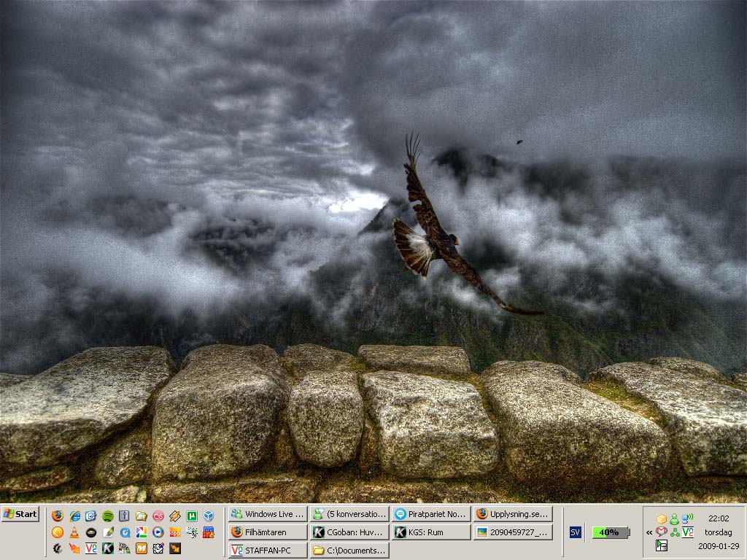Launch VLC media player cone icon
Image resolution: width=747 pixels, height=560 pixels.
point(74,532)
